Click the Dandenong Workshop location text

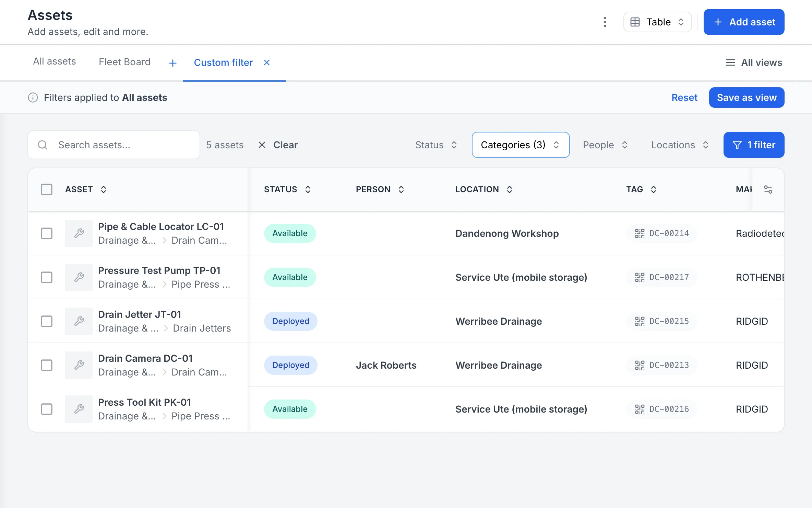507,233
